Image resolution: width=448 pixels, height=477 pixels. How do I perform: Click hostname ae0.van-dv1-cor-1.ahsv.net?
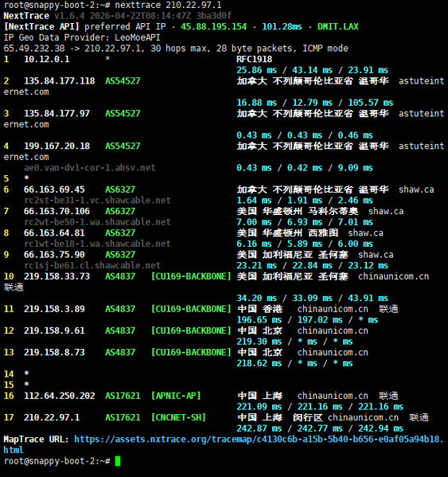coord(90,167)
